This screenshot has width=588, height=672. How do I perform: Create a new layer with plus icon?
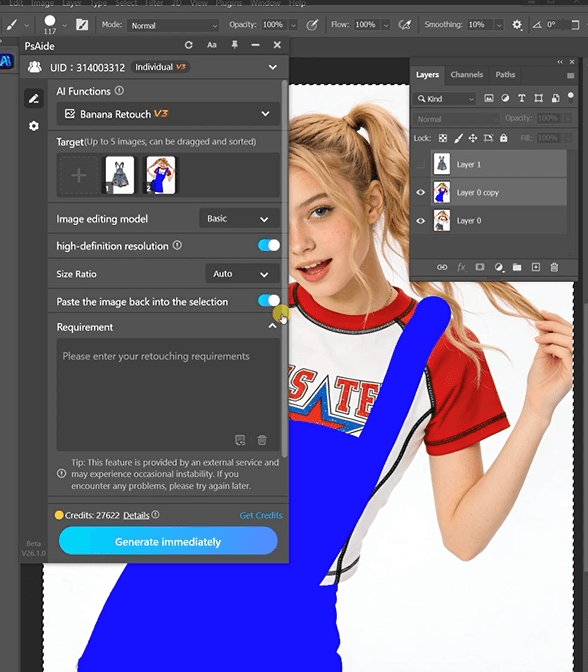click(x=536, y=267)
